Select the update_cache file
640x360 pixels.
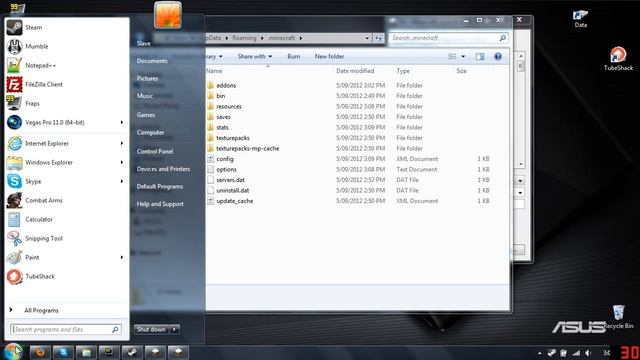[234, 201]
